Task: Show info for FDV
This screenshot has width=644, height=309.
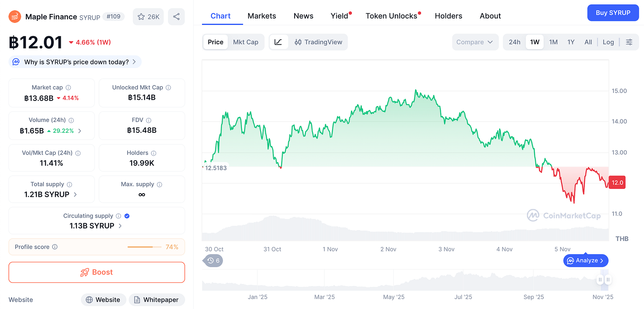Action: 149,120
